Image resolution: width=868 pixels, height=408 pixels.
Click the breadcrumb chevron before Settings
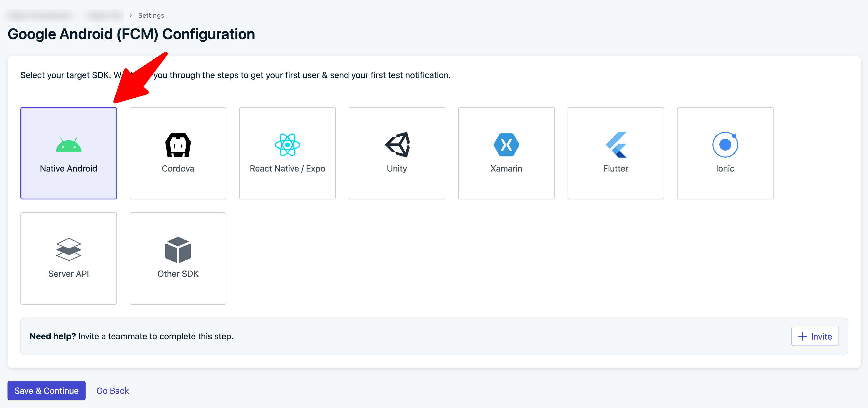[x=130, y=16]
